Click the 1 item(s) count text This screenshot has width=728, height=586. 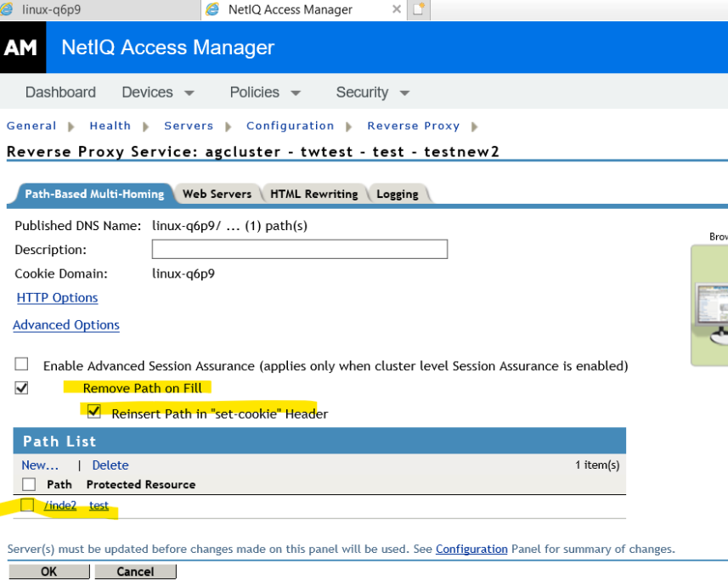click(597, 465)
